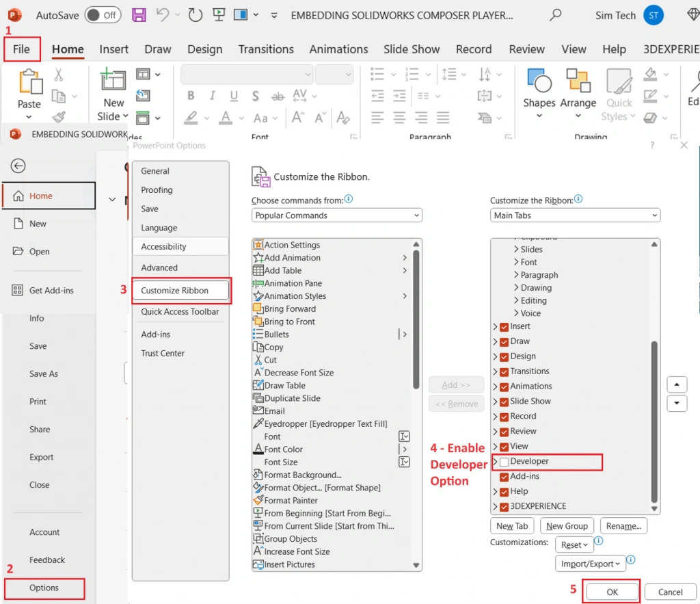Uncheck the Add-ins tab checkbox
Image resolution: width=700 pixels, height=604 pixels.
point(504,477)
